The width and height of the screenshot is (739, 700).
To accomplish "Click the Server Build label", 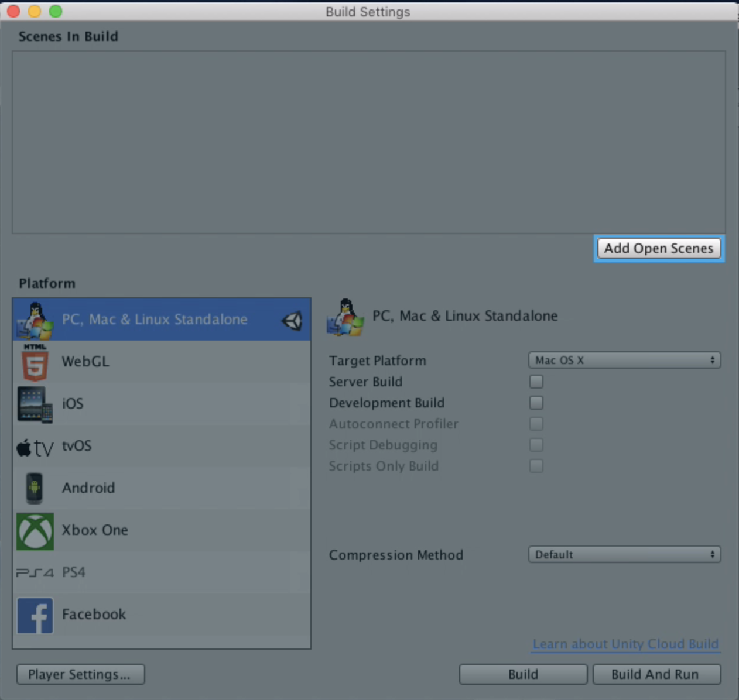I will point(365,382).
